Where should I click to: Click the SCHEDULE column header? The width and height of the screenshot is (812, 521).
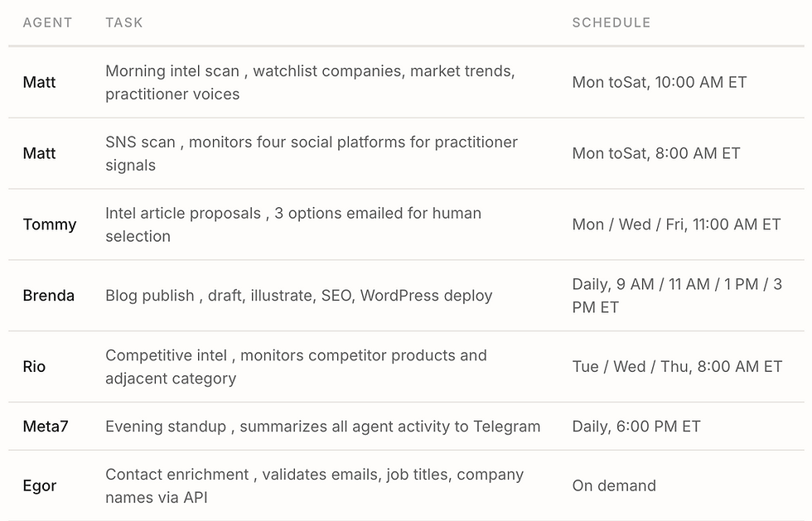611,22
